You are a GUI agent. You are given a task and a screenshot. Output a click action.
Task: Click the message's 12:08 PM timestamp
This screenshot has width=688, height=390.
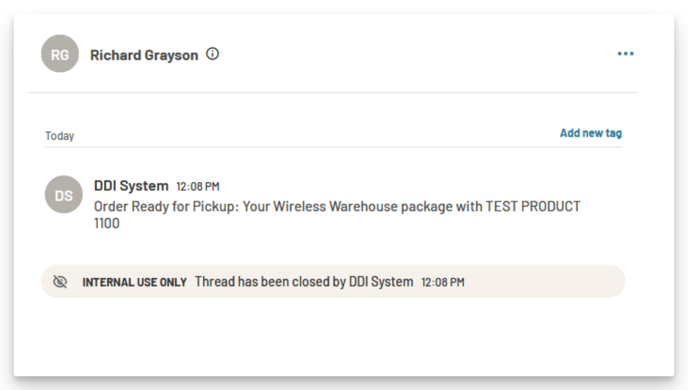point(198,187)
